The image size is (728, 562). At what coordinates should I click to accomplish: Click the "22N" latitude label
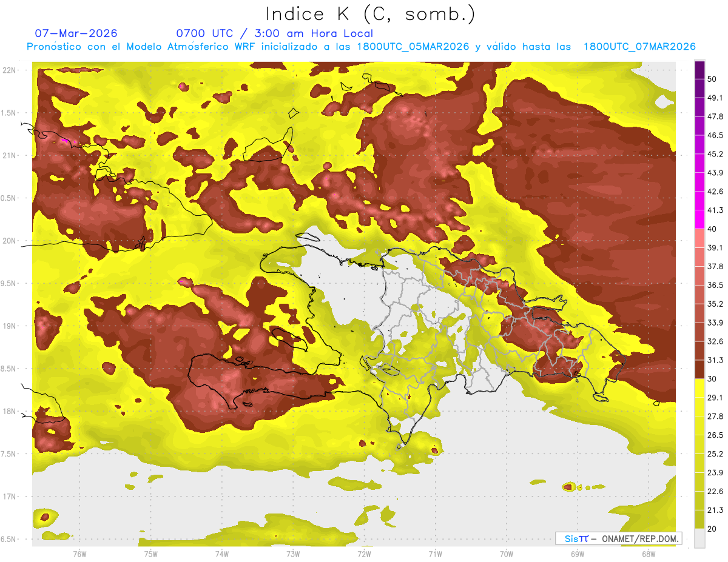[10, 70]
